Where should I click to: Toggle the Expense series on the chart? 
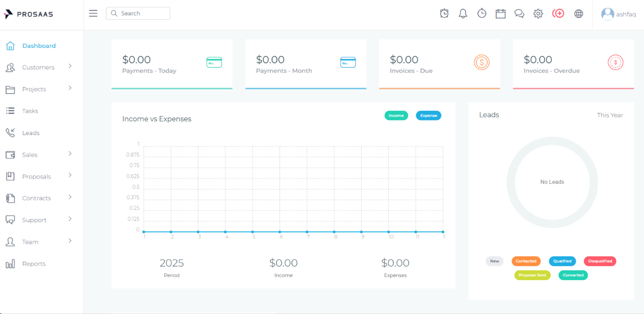(428, 115)
